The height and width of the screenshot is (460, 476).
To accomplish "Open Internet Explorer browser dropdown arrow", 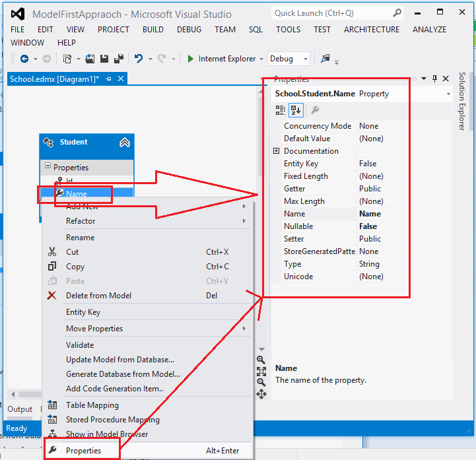I will (x=261, y=59).
